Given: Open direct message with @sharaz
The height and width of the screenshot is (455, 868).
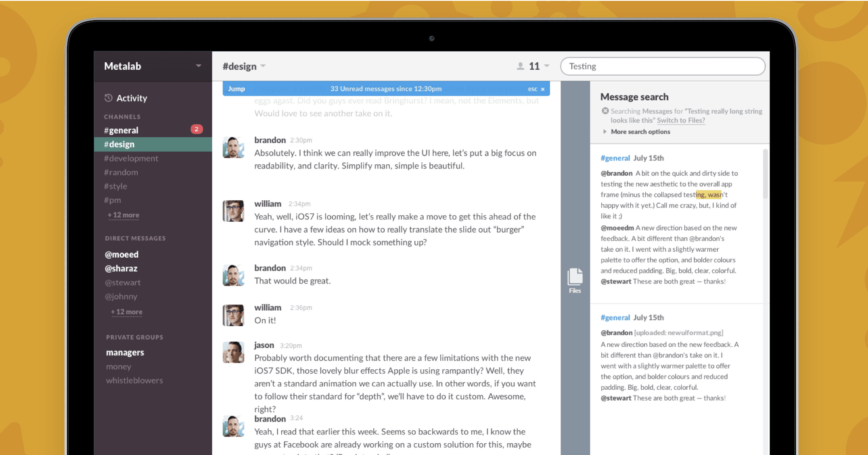Looking at the screenshot, I should point(121,268).
